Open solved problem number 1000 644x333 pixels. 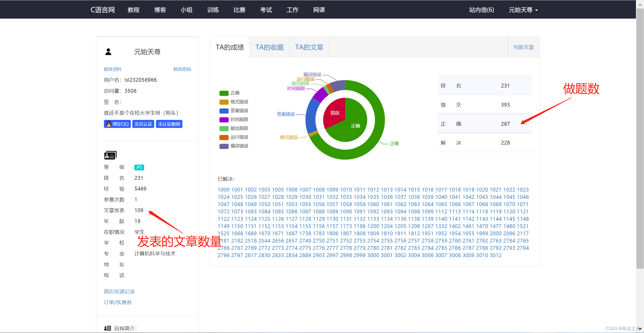click(223, 189)
